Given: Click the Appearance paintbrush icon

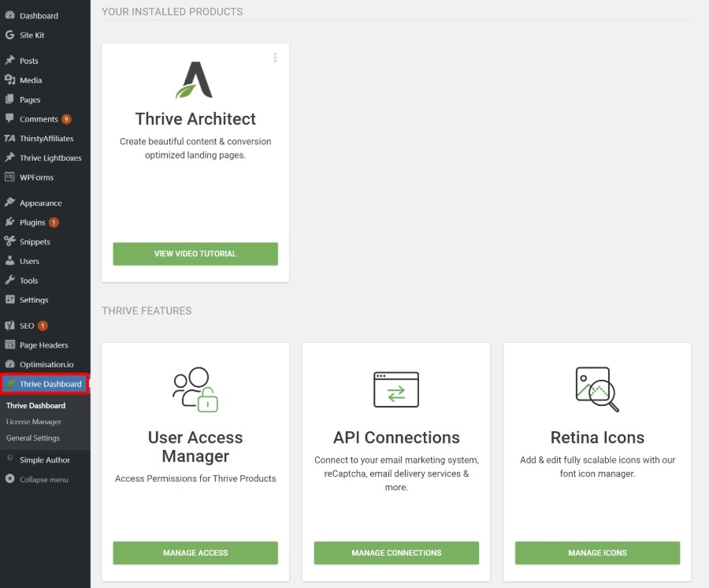Looking at the screenshot, I should [10, 203].
